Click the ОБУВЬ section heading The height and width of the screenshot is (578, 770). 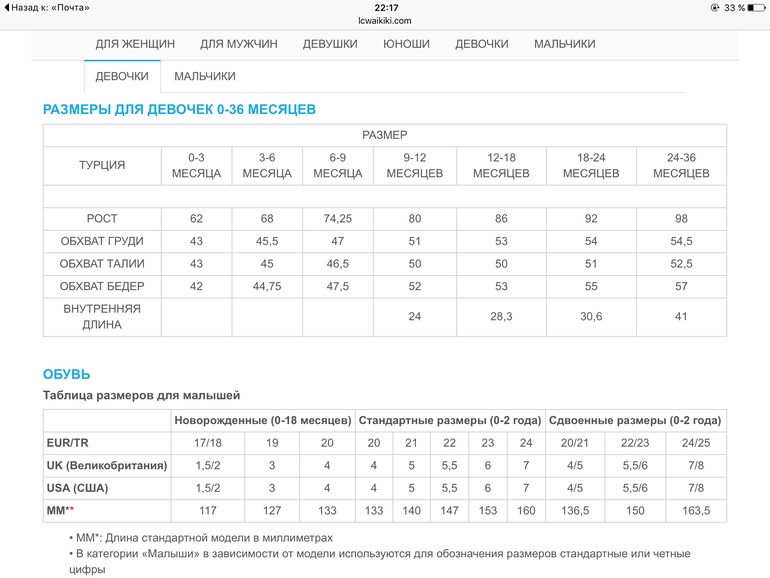pyautogui.click(x=67, y=374)
